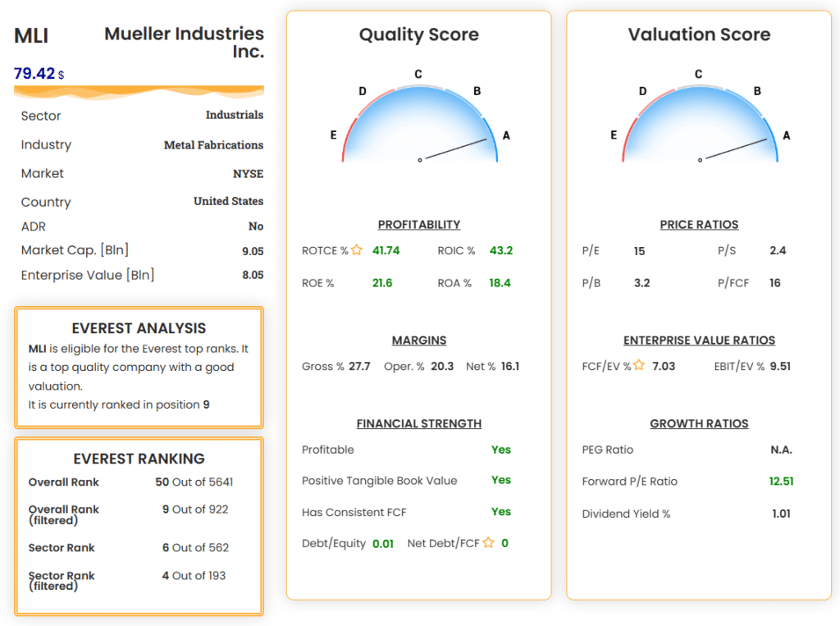Click the MLI ticker symbol heading
The height and width of the screenshot is (626, 840).
[x=31, y=36]
